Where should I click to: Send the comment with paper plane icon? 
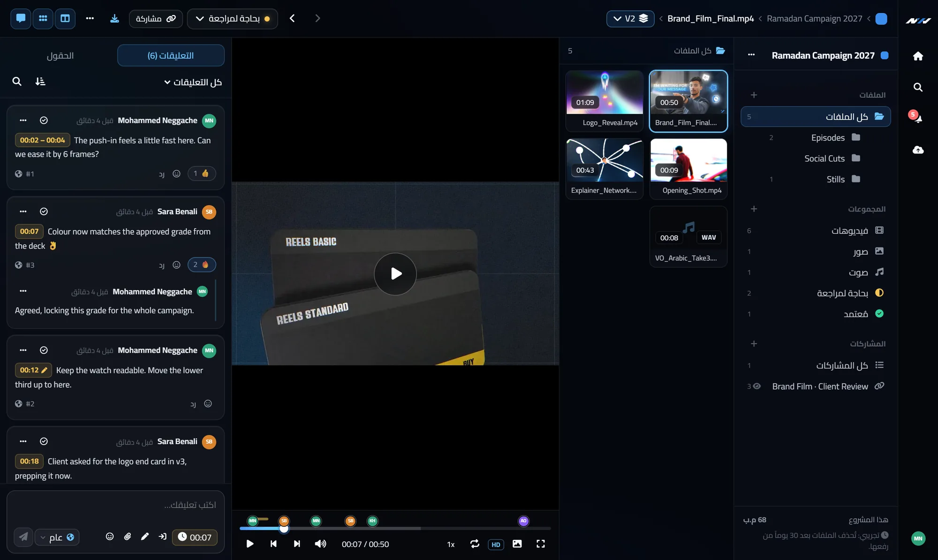[x=23, y=537]
